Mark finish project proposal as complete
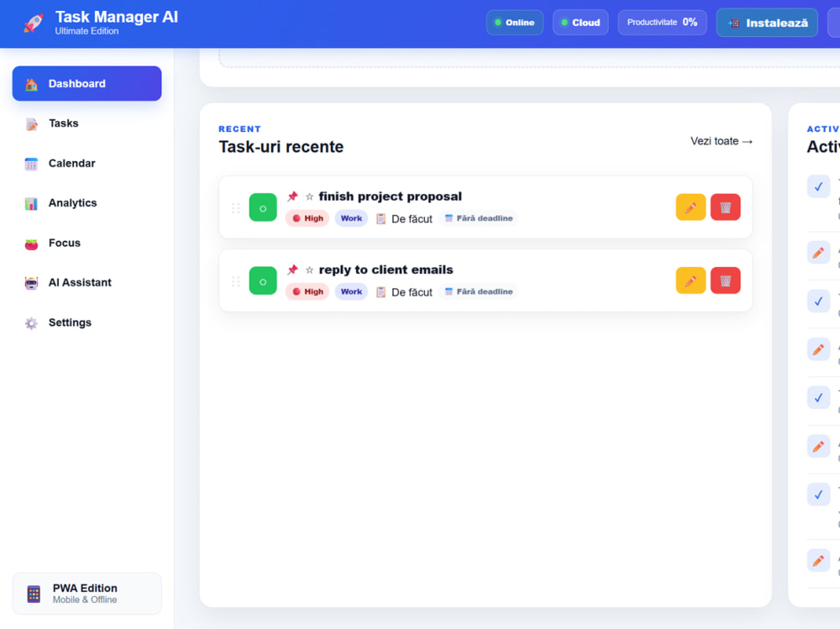The height and width of the screenshot is (629, 840). [262, 207]
